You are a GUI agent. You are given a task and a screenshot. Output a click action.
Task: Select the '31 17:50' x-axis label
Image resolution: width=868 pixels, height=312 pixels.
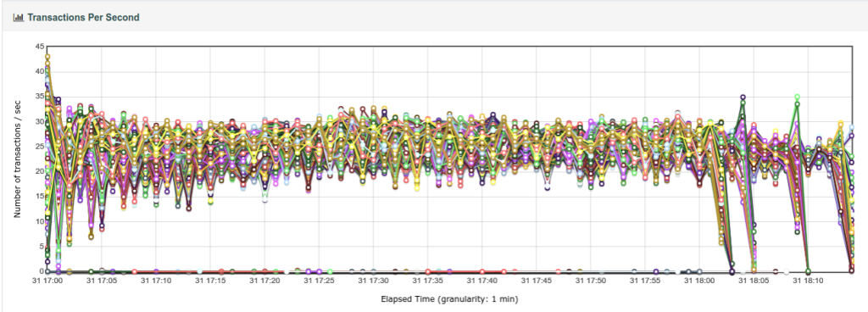[591, 281]
